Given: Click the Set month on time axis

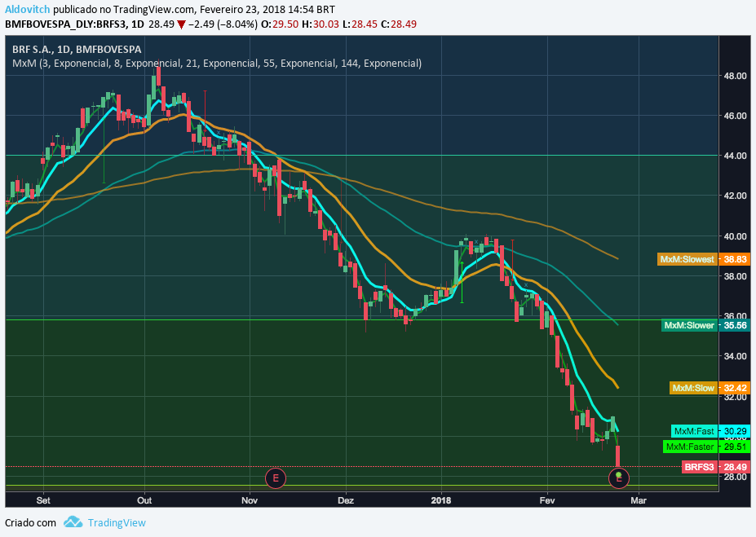Looking at the screenshot, I should point(43,500).
